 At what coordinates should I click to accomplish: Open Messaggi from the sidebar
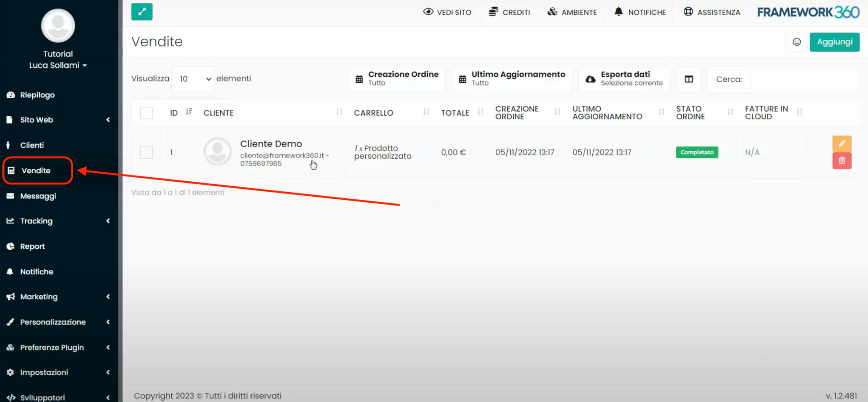(38, 196)
